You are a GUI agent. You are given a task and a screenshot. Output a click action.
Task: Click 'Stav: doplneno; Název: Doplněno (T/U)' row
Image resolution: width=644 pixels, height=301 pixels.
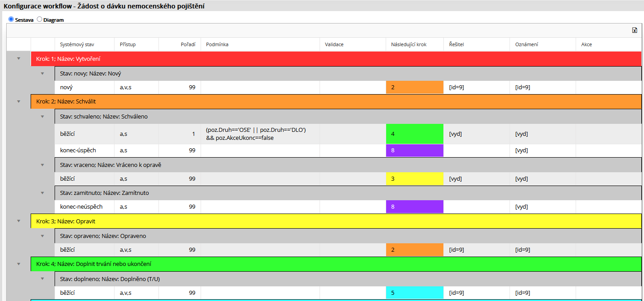pos(348,279)
